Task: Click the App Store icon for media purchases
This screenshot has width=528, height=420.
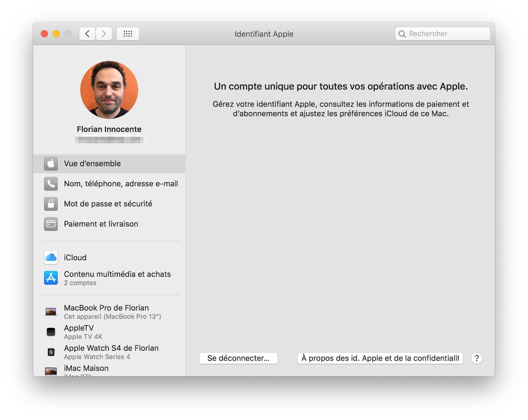Action: tap(51, 278)
